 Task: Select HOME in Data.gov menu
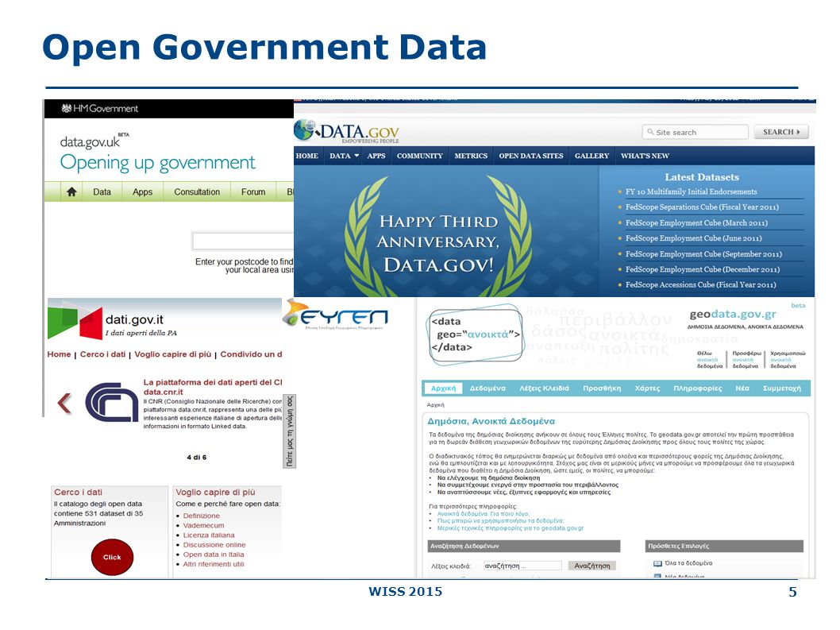(x=307, y=156)
